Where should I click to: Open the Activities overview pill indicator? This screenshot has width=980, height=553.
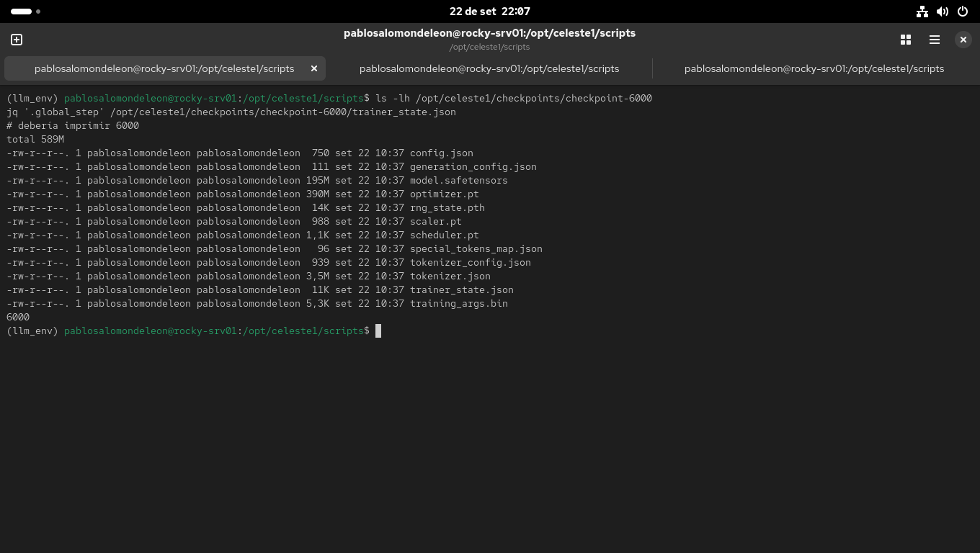point(22,12)
